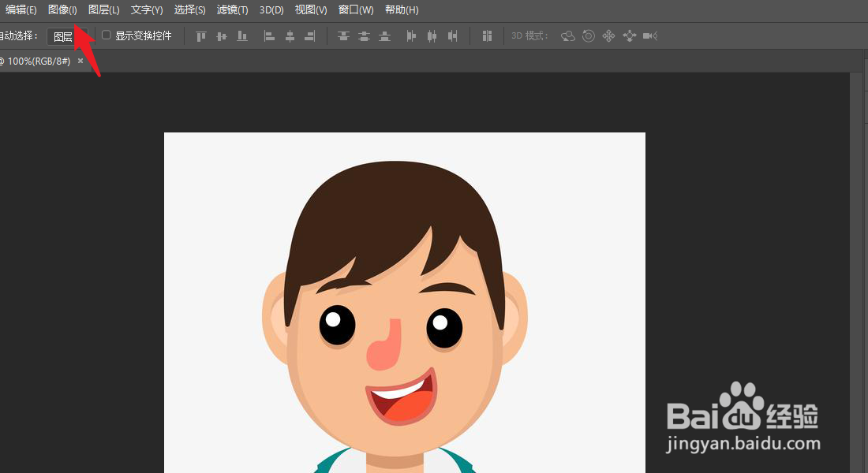Image resolution: width=868 pixels, height=473 pixels.
Task: Click the Distribute top edges icon
Action: 343,36
